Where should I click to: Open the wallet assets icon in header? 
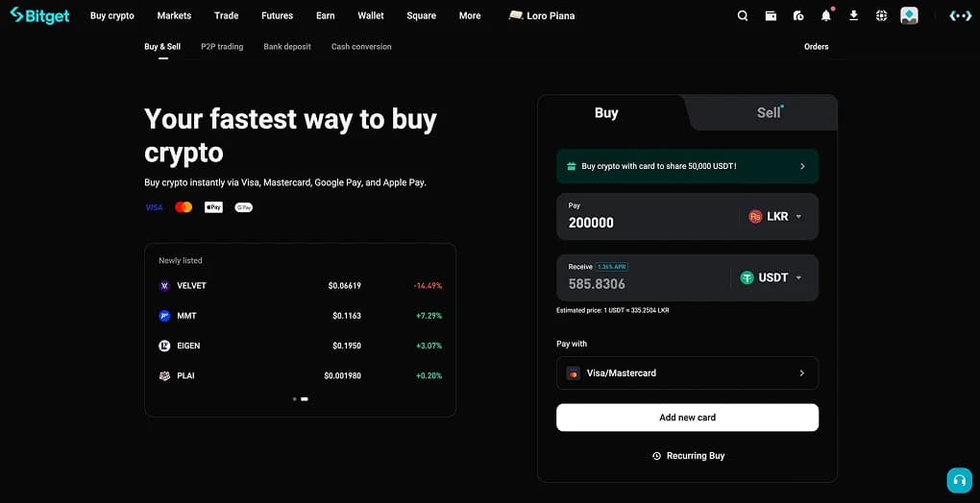[771, 16]
